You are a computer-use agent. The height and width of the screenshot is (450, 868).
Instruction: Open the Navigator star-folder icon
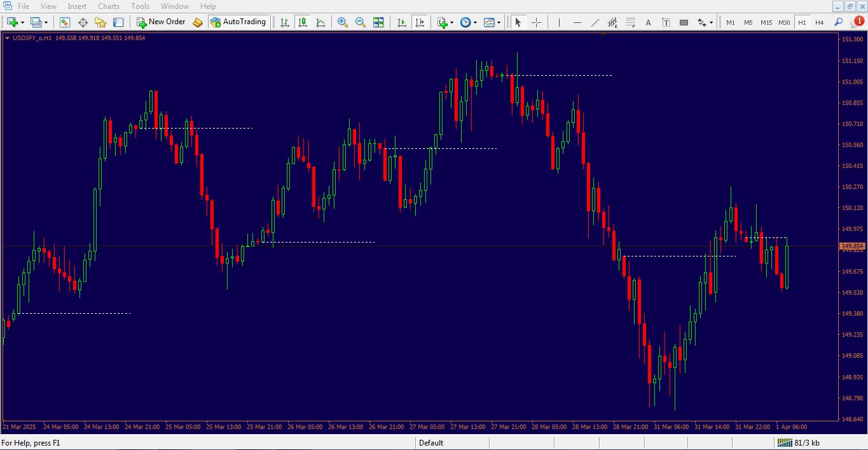pyautogui.click(x=100, y=22)
